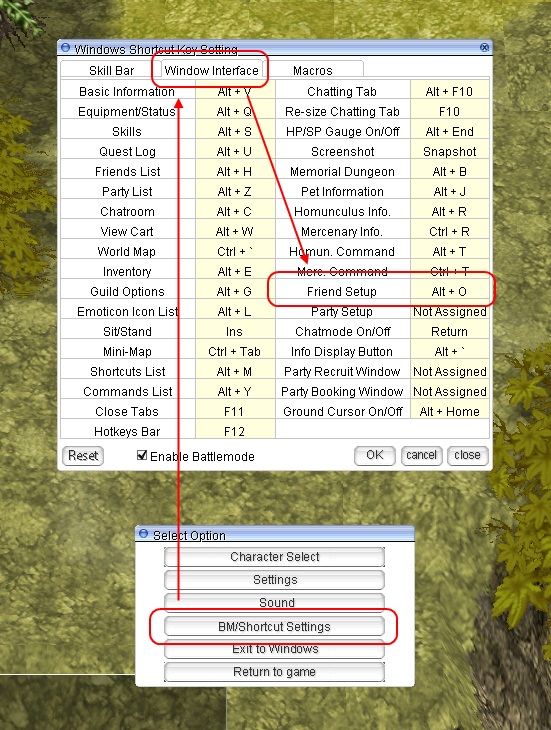Select the Screenshot key Snapshot
Viewport: 551px width, 730px height.
[450, 151]
